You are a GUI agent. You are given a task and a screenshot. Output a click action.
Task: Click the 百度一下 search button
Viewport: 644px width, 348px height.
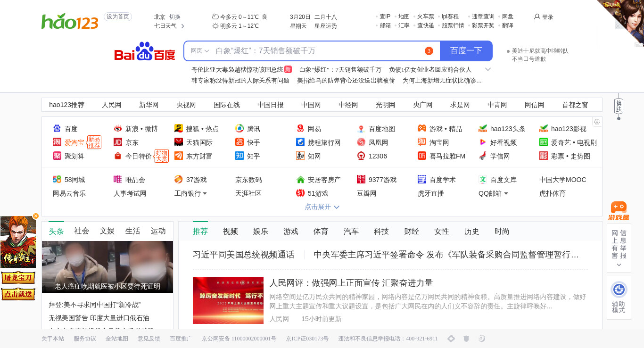[x=466, y=51]
